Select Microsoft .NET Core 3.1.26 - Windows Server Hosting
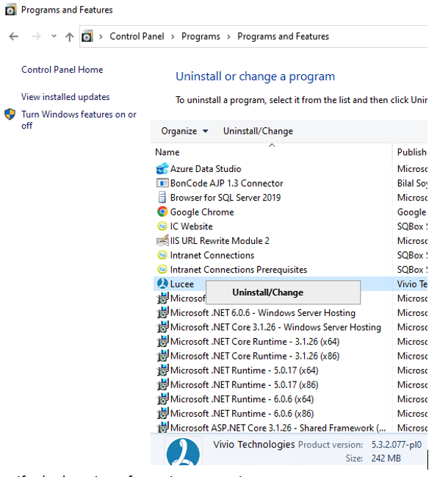The width and height of the screenshot is (448, 477). tap(275, 327)
